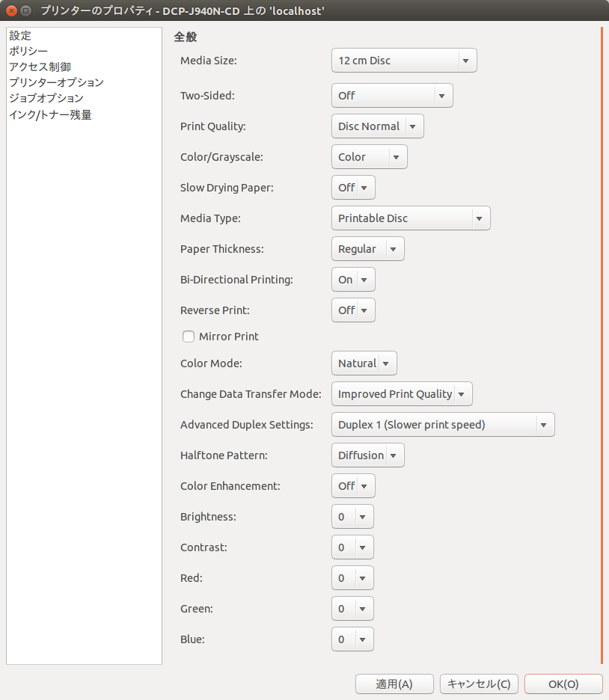Enable the Mirror Print checkbox
Screen dimensions: 609x700
tap(189, 337)
